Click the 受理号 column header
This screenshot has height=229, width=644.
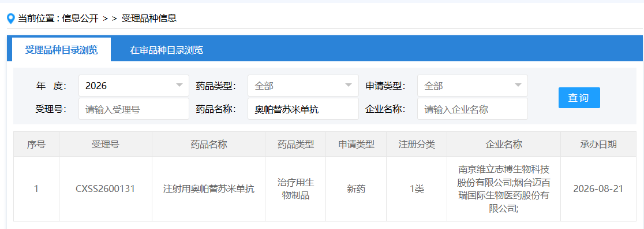tap(106, 144)
